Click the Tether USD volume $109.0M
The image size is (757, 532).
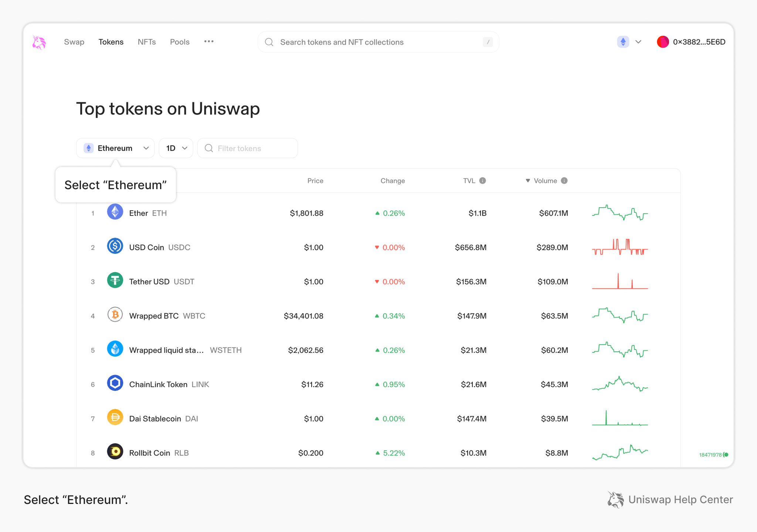(x=553, y=282)
